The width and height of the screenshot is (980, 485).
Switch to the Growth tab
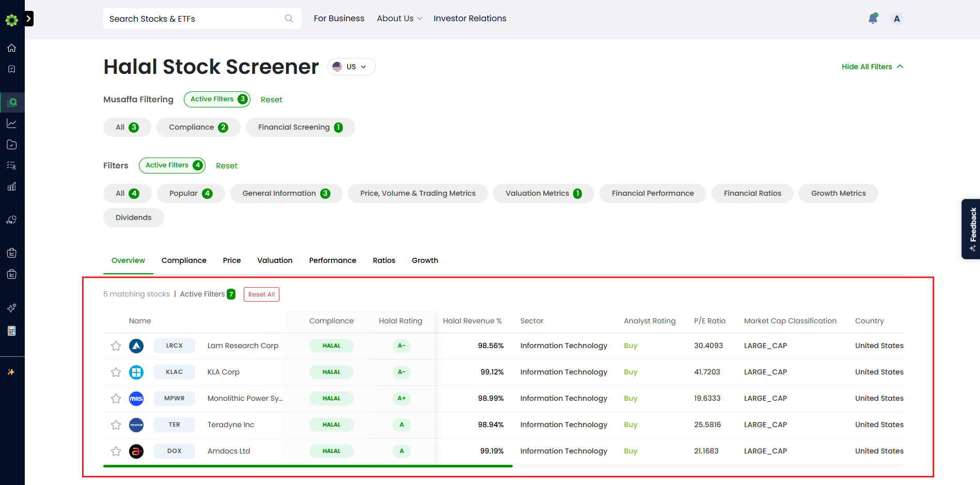pyautogui.click(x=425, y=261)
